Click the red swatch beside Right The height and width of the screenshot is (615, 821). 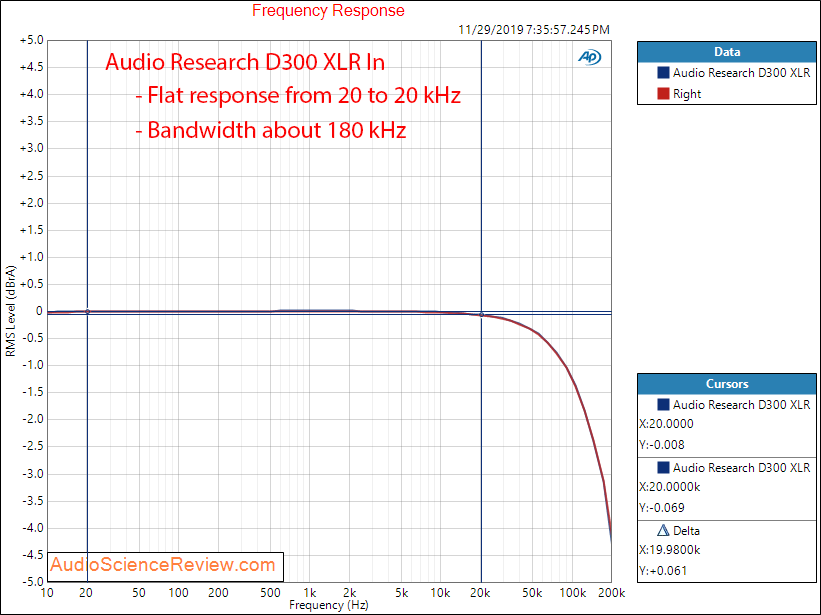coord(663,94)
